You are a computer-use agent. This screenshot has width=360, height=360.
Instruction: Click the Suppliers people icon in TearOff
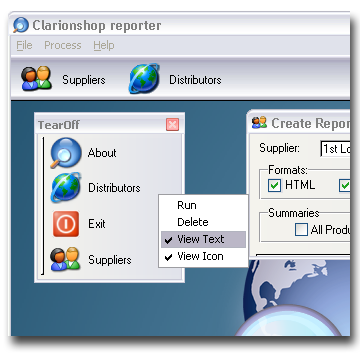tap(65, 259)
